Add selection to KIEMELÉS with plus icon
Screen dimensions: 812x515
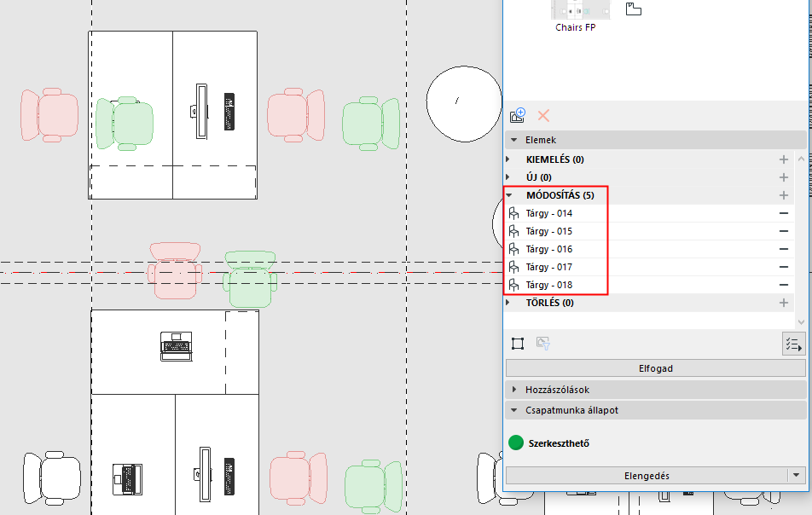point(784,159)
